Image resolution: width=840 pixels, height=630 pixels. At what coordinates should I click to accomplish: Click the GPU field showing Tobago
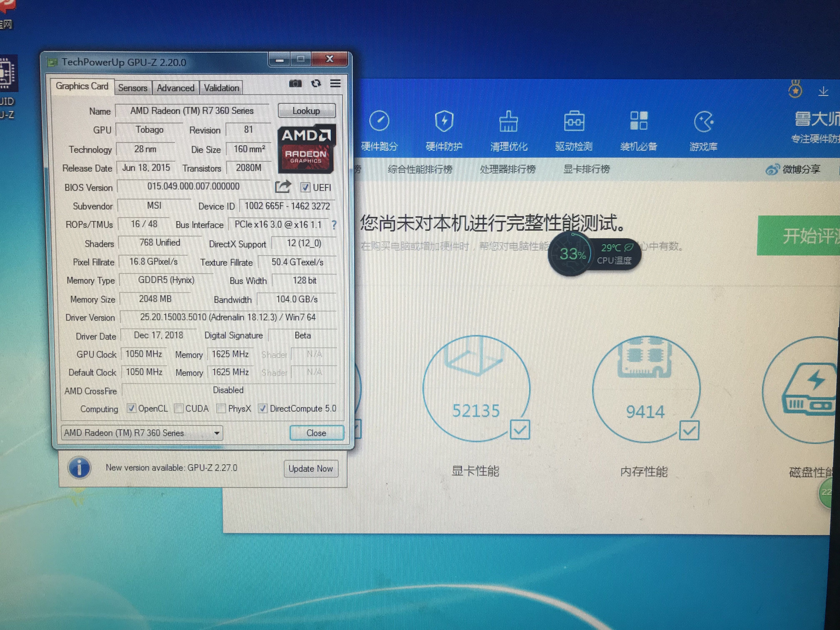[150, 130]
